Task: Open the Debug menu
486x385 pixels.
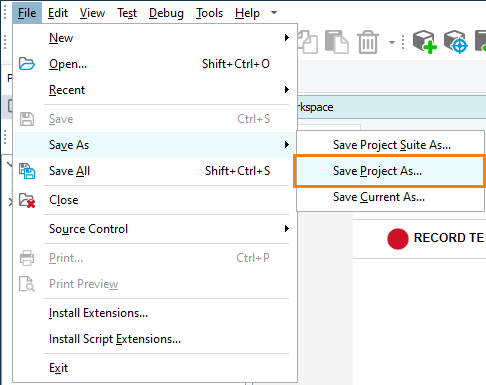Action: click(x=166, y=13)
